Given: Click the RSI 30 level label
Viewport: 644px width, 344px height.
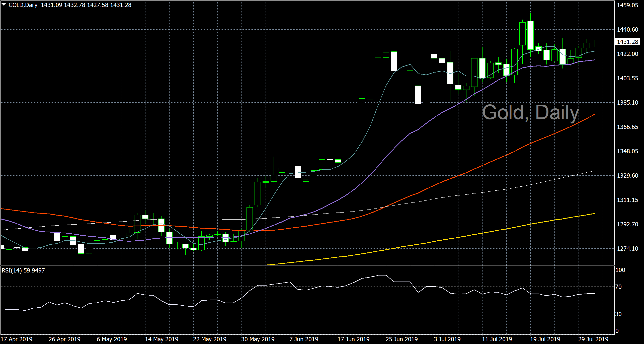Looking at the screenshot, I should [619, 314].
